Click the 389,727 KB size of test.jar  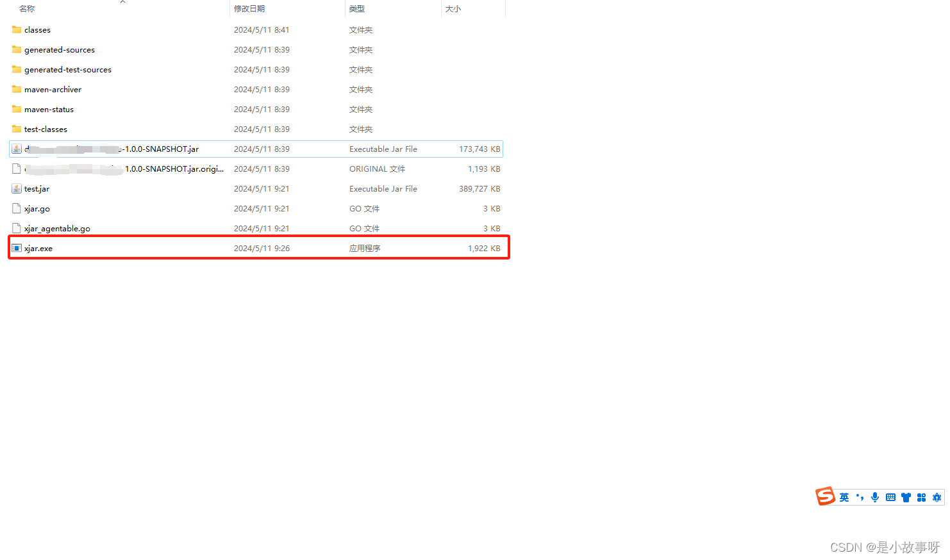tap(479, 189)
